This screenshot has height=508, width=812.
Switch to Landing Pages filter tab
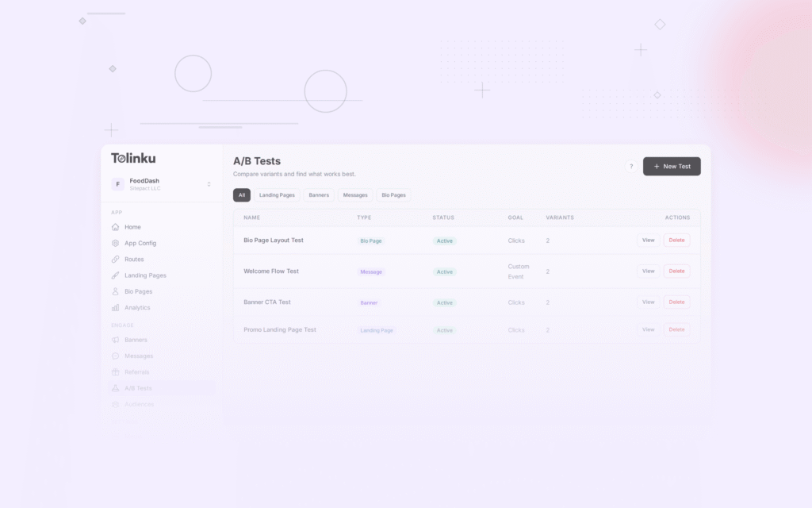click(x=277, y=195)
